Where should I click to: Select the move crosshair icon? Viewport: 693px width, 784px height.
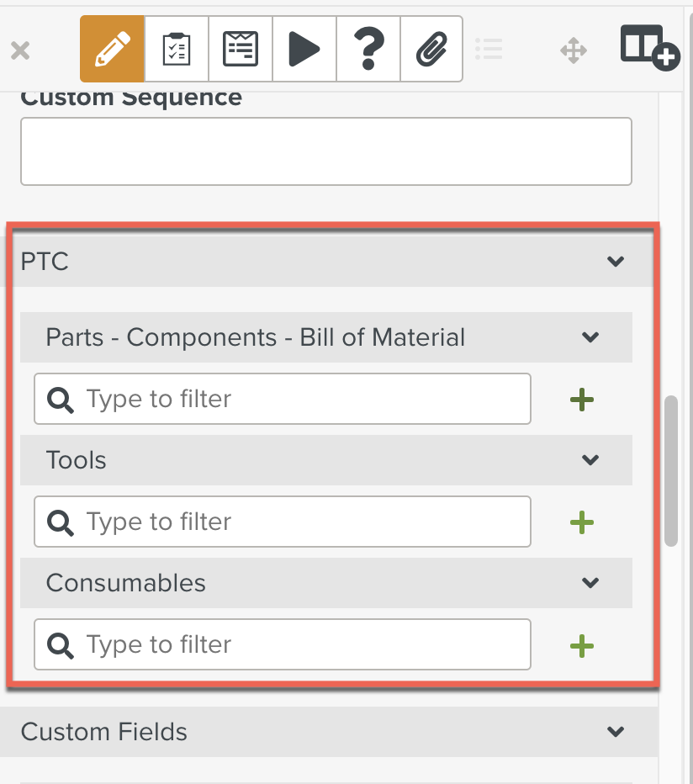coord(574,50)
